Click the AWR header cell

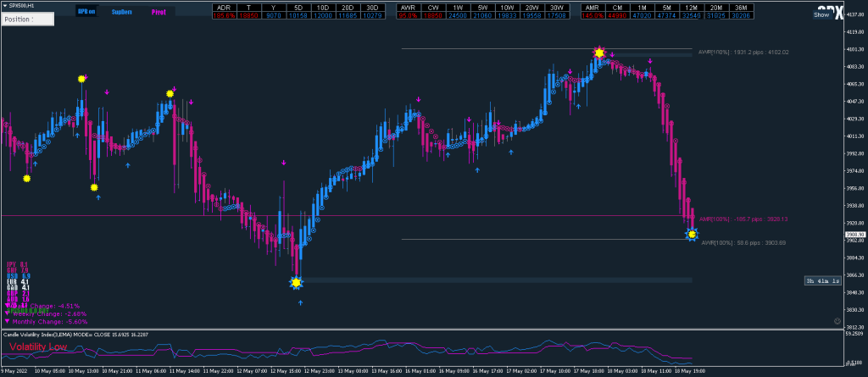409,8
